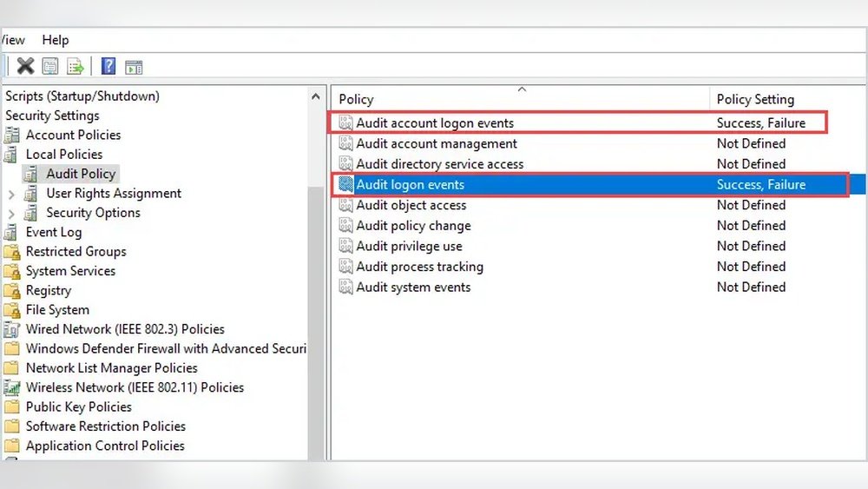Click the Audit account management policy icon

click(x=346, y=144)
